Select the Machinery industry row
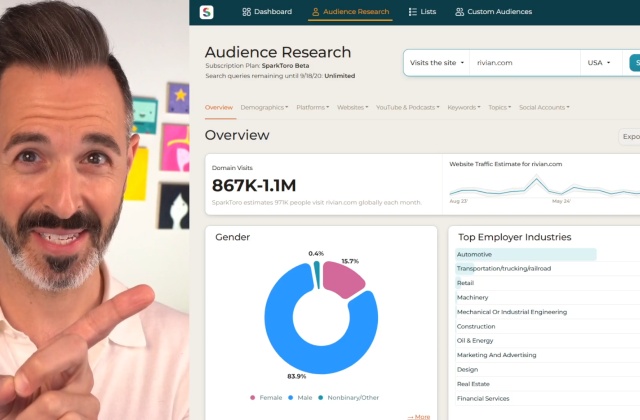 pyautogui.click(x=547, y=298)
